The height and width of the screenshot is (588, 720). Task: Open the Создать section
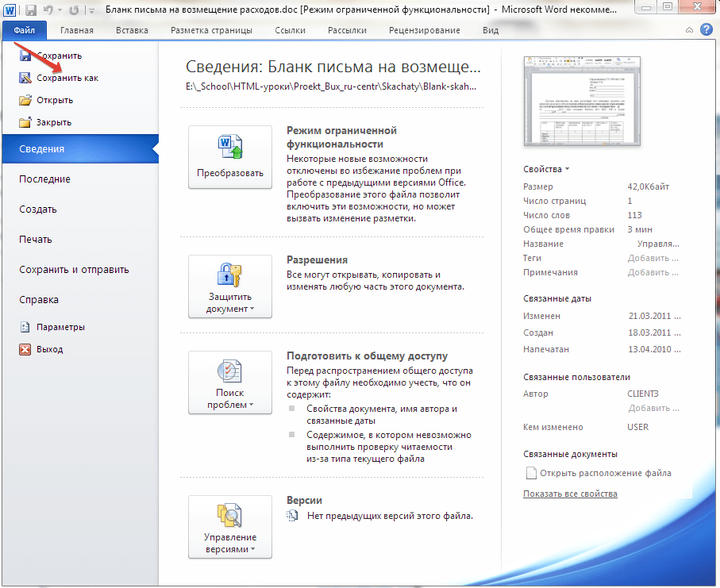(37, 209)
